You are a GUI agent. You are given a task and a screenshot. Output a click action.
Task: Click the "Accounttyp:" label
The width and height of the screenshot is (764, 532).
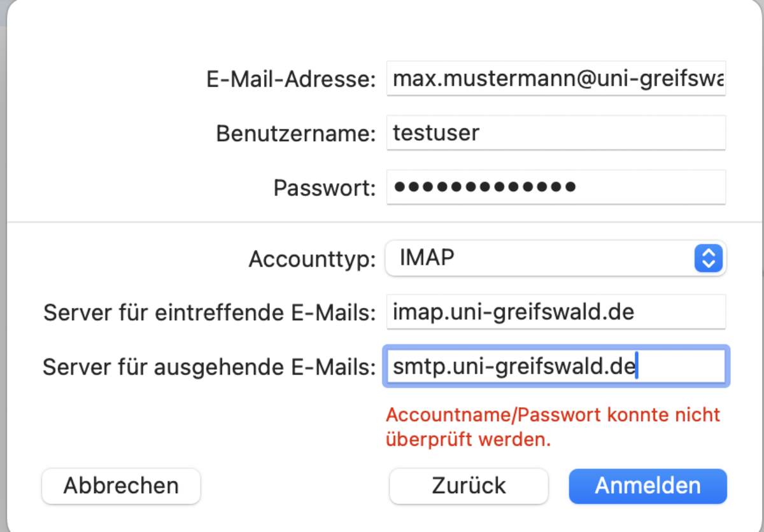312,259
